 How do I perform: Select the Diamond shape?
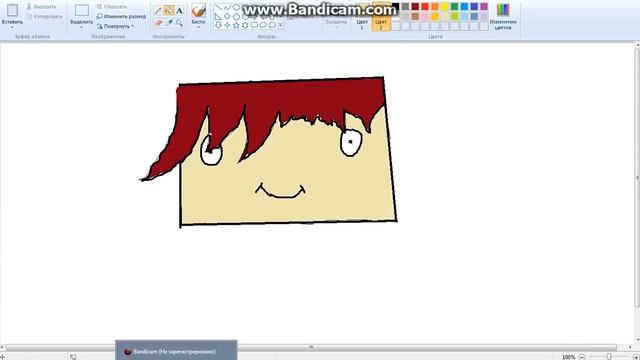pyautogui.click(x=227, y=16)
